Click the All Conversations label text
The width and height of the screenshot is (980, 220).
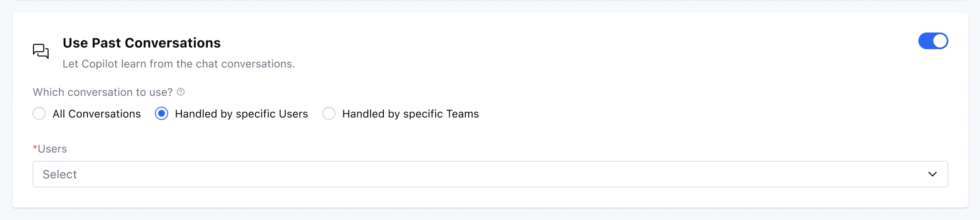[97, 114]
